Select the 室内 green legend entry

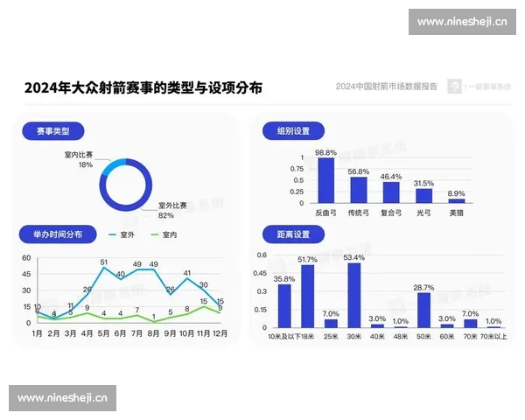coord(164,234)
